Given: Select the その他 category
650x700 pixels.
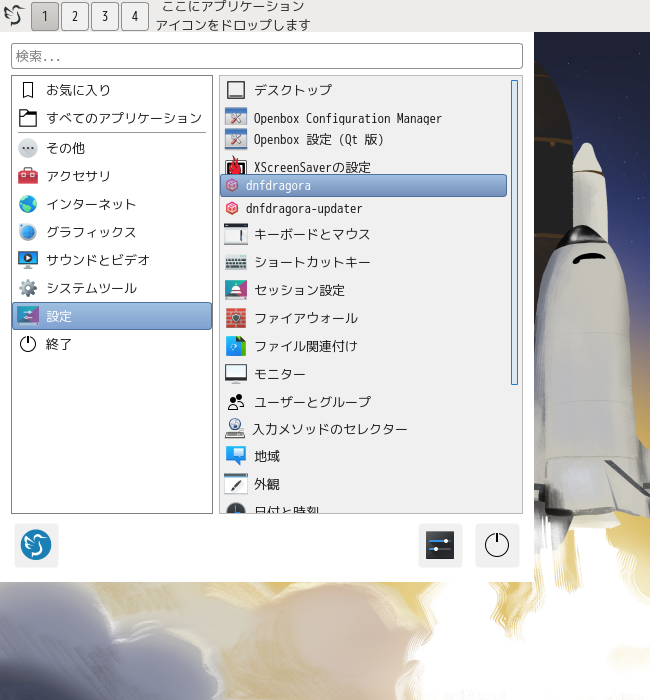Looking at the screenshot, I should tap(112, 148).
